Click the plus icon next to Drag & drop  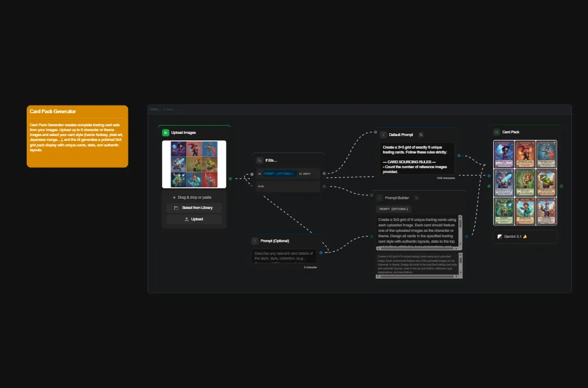(174, 197)
